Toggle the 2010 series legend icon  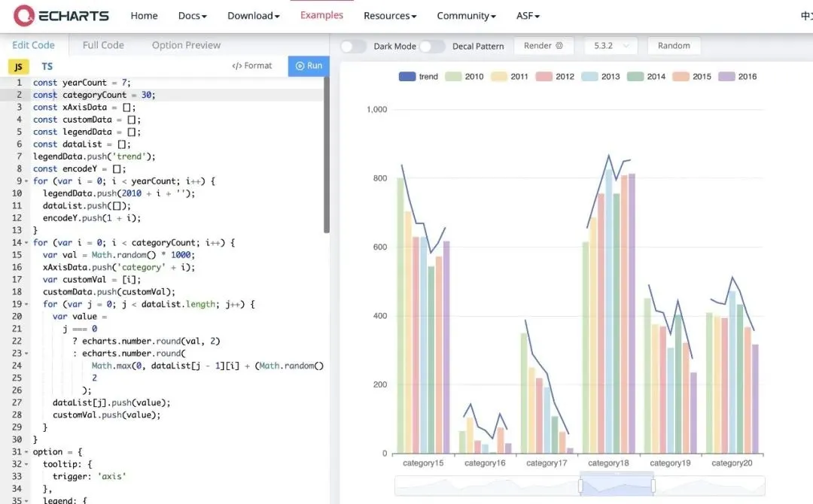coord(452,77)
